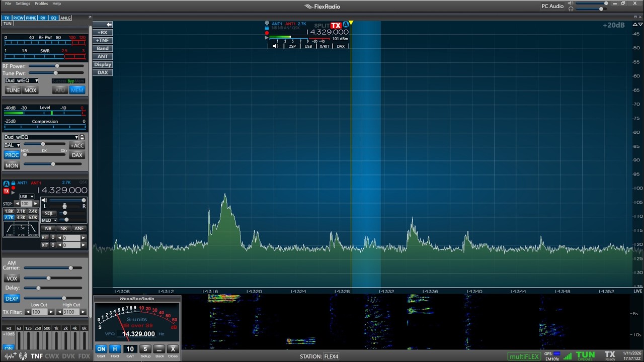The width and height of the screenshot is (644, 362).
Task: Click the waveform plus icon in bottom bar
Action: pos(10,356)
